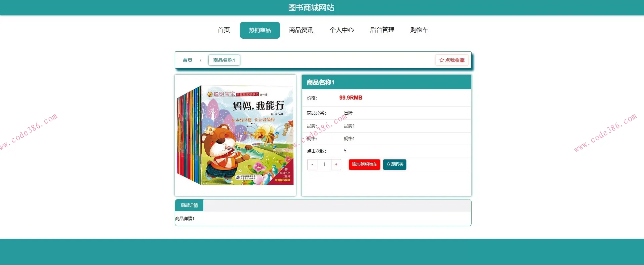Open the 购物车 navigation item
Image resolution: width=644 pixels, height=265 pixels.
[x=419, y=30]
